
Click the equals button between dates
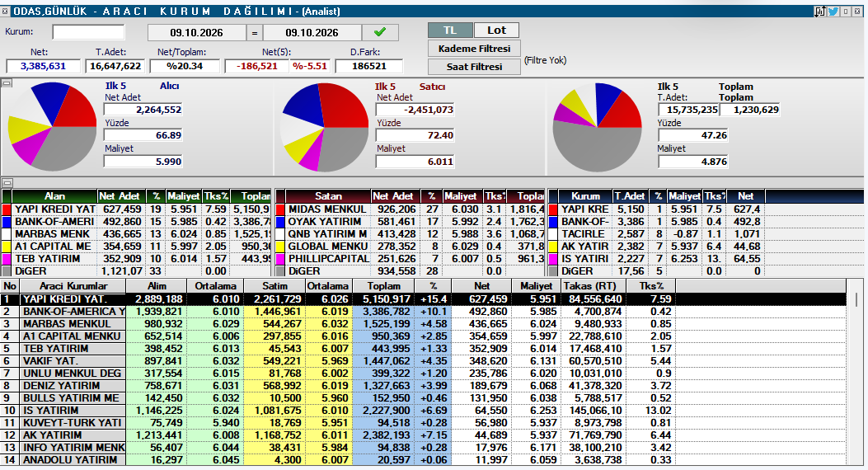pos(254,33)
